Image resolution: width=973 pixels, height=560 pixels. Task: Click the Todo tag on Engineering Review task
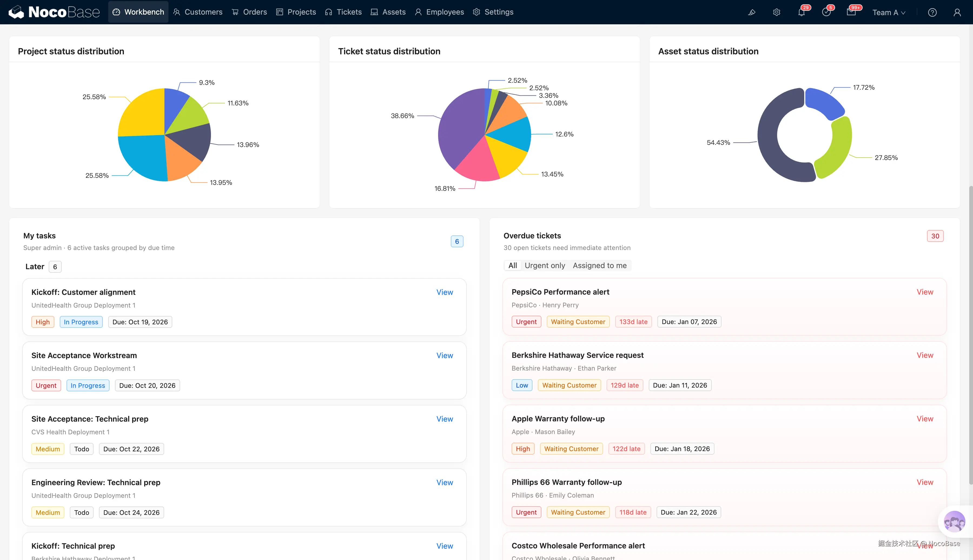82,512
